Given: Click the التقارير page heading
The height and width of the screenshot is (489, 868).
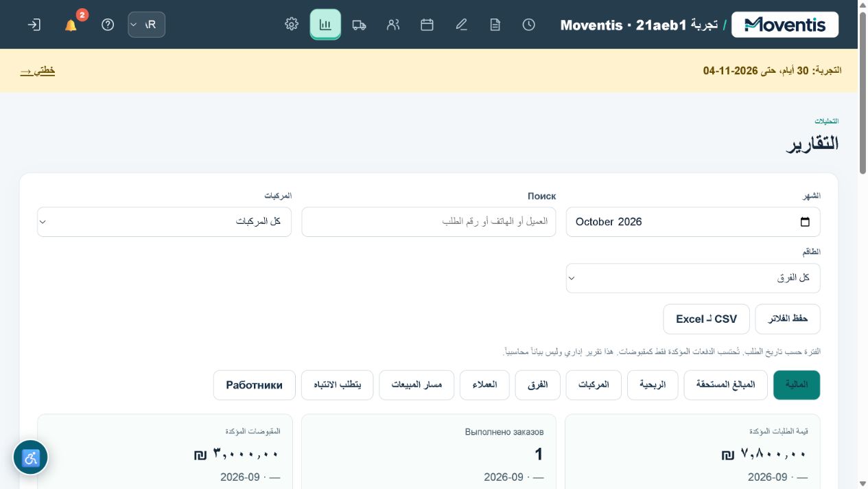Looking at the screenshot, I should [812, 144].
